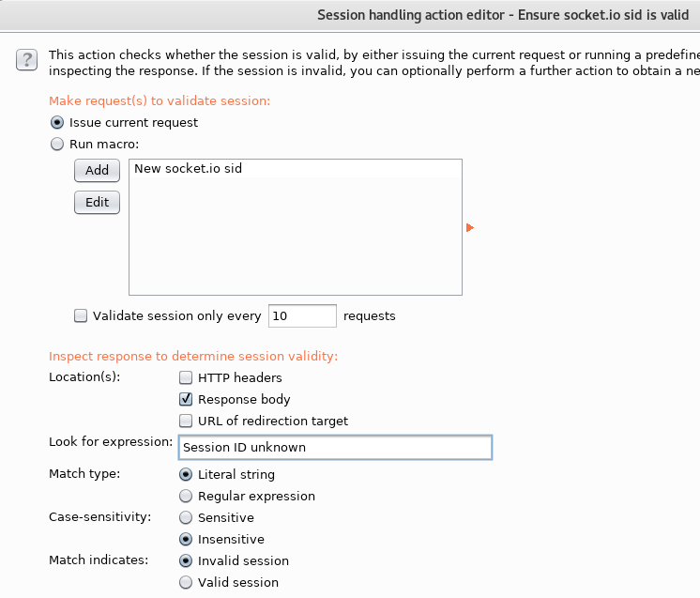The image size is (700, 598).
Task: Enable Validate session only every checkbox
Action: click(81, 315)
